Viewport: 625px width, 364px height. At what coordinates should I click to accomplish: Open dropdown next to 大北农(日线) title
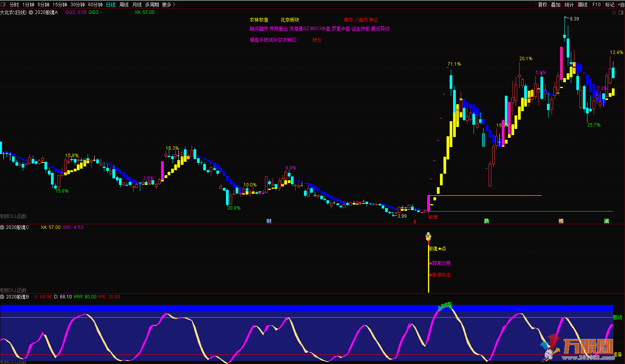(x=31, y=12)
